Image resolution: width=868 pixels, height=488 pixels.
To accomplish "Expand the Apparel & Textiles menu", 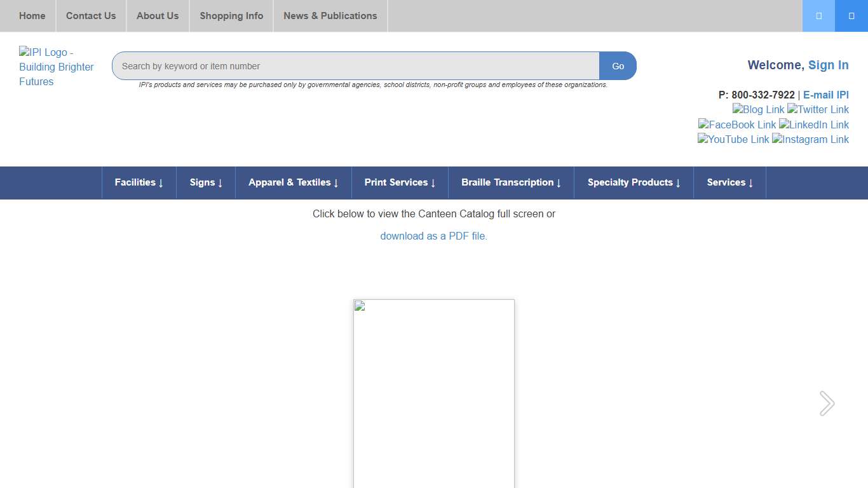I will (293, 183).
